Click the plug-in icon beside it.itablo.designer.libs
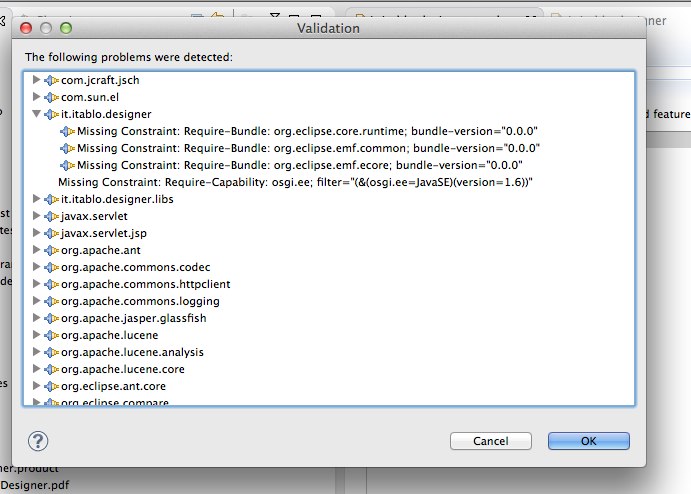691x494 pixels. point(52,199)
